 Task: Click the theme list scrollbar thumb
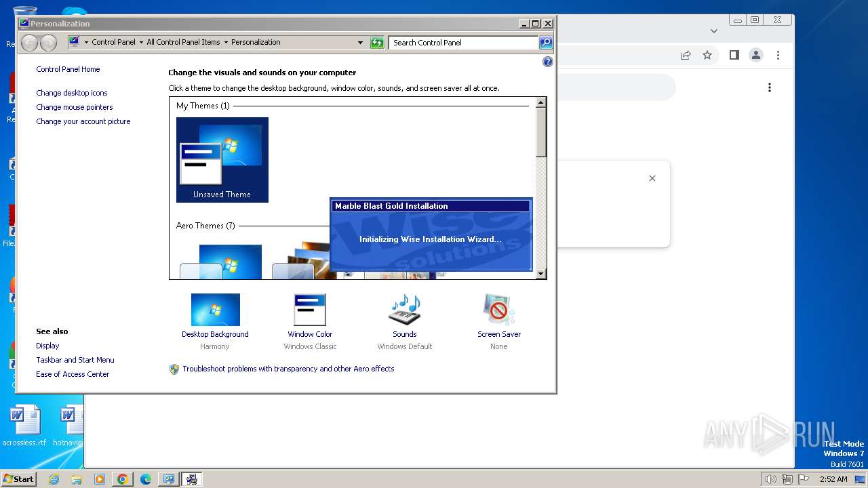(540, 133)
